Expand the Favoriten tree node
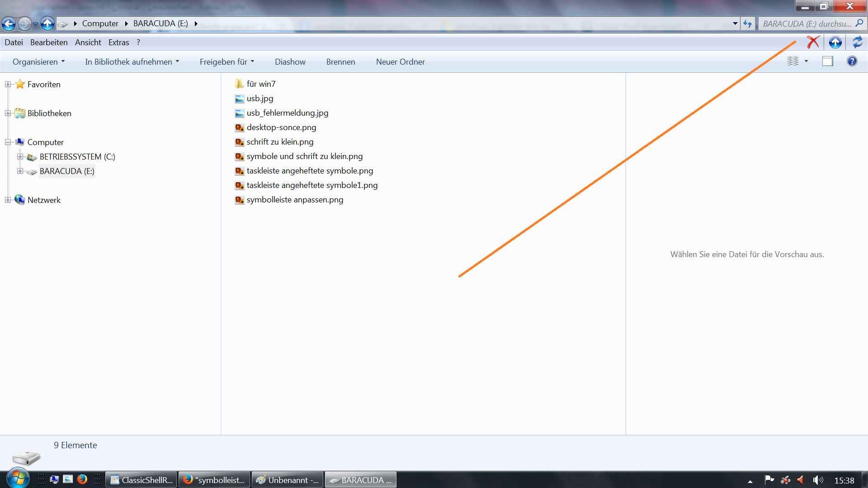This screenshot has height=488, width=868. coord(8,84)
